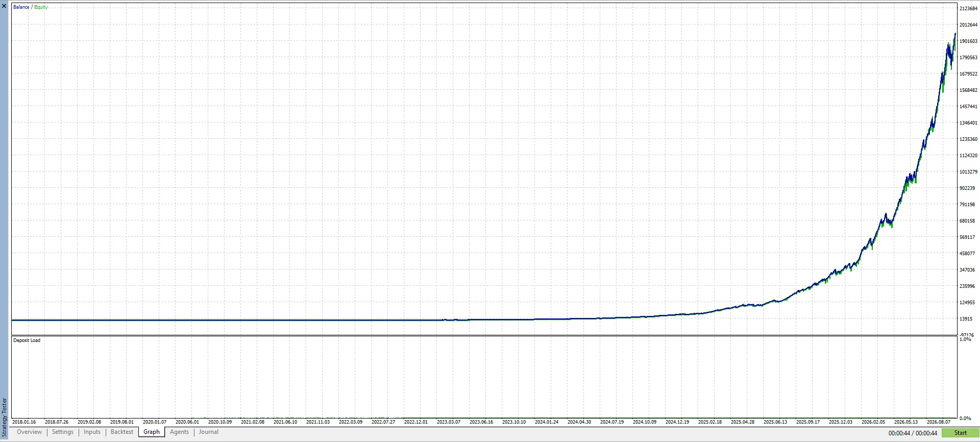Select the 2020.06.01 date label

tap(187, 422)
